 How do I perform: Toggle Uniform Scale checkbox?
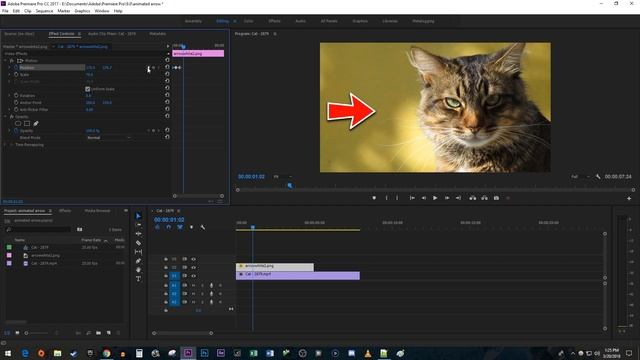coord(87,89)
